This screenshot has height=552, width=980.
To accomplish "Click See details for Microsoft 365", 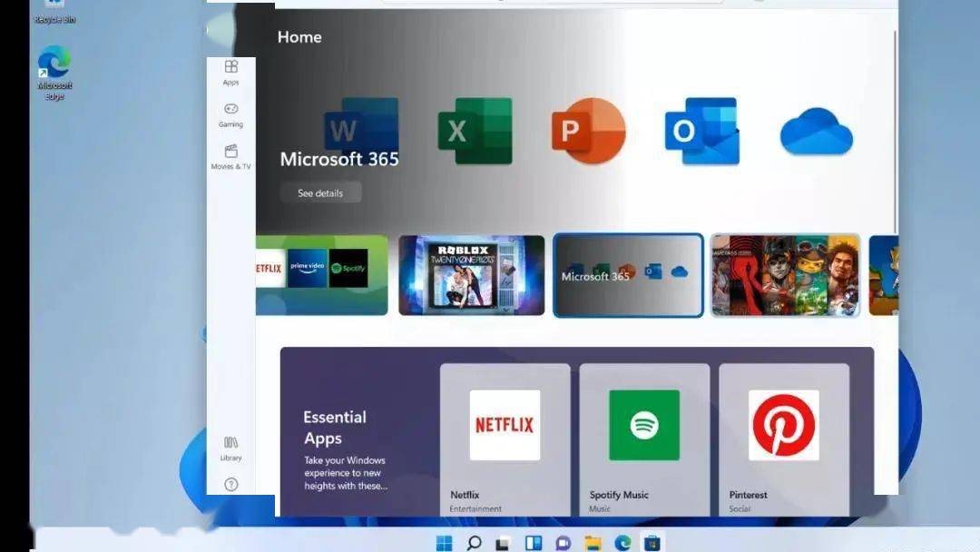I will (x=320, y=193).
